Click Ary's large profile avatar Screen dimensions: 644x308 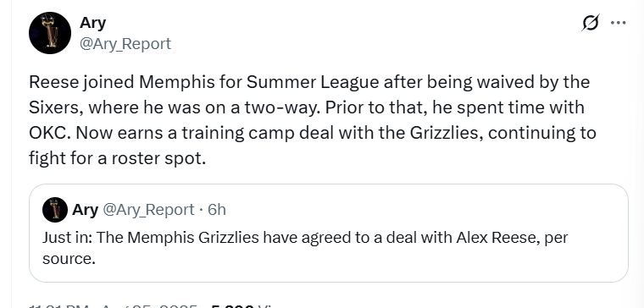point(50,33)
